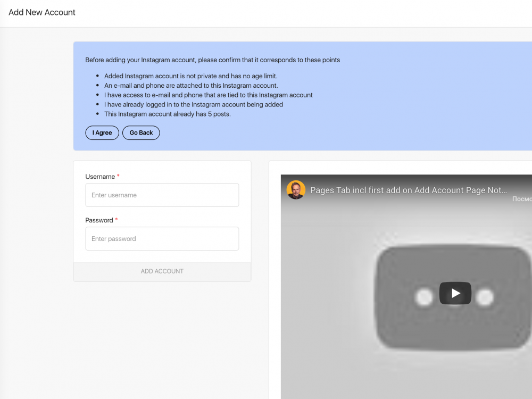Focus the Enter username input field
This screenshot has width=532, height=399.
pos(162,195)
